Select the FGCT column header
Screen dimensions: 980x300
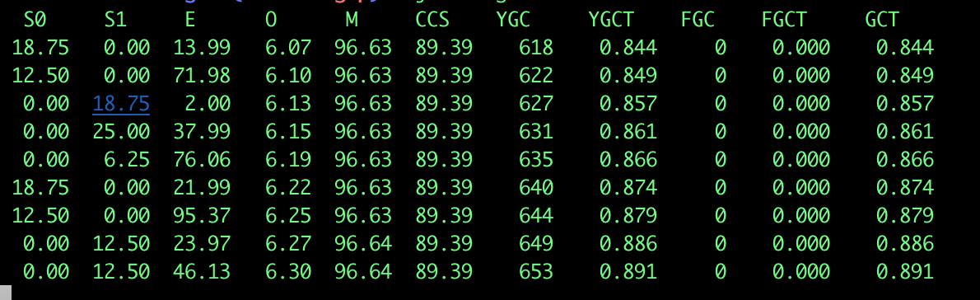click(784, 20)
